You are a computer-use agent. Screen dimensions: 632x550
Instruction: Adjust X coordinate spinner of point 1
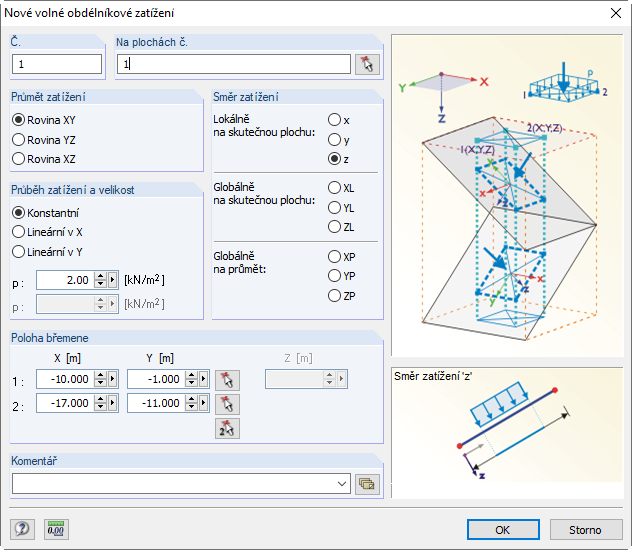tap(100, 379)
